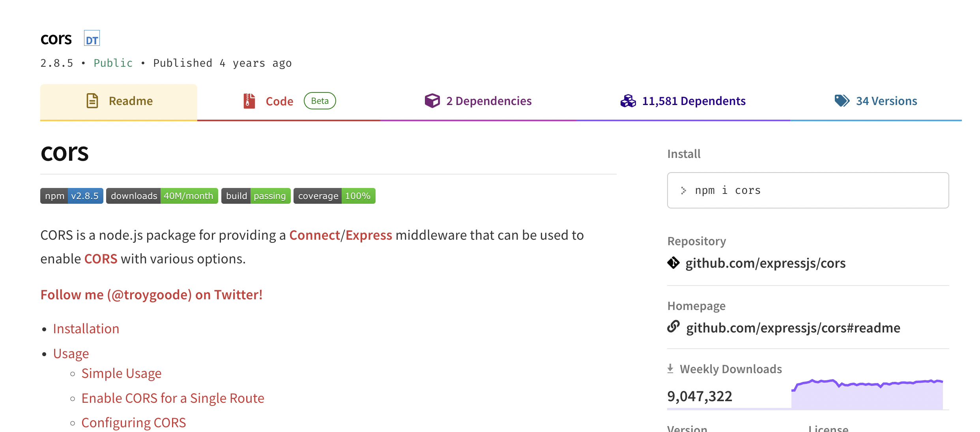Switch to 11,581 Dependents tab
980x432 pixels.
(x=694, y=101)
